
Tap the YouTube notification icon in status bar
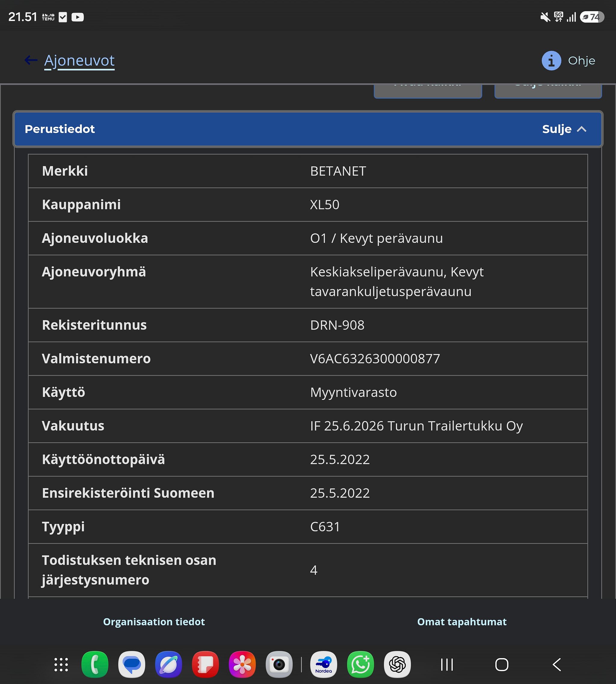click(x=78, y=17)
